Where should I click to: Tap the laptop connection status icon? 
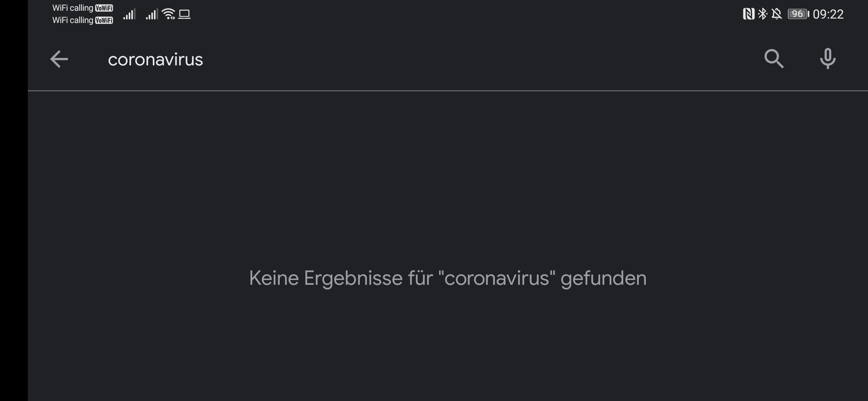coord(184,14)
